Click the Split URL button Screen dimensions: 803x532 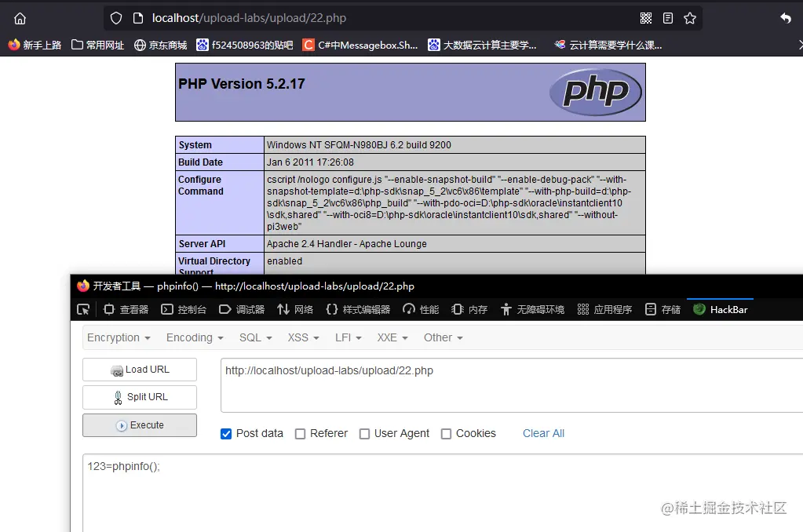tap(139, 397)
